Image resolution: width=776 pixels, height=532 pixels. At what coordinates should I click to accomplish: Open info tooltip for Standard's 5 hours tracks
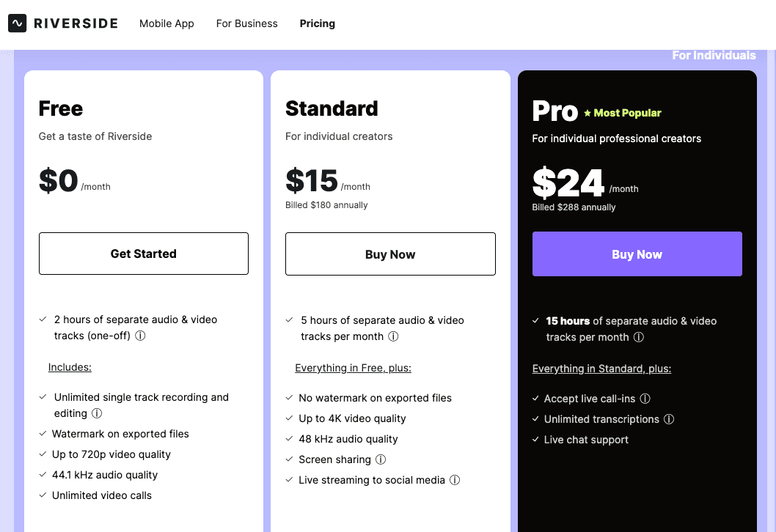coord(393,336)
